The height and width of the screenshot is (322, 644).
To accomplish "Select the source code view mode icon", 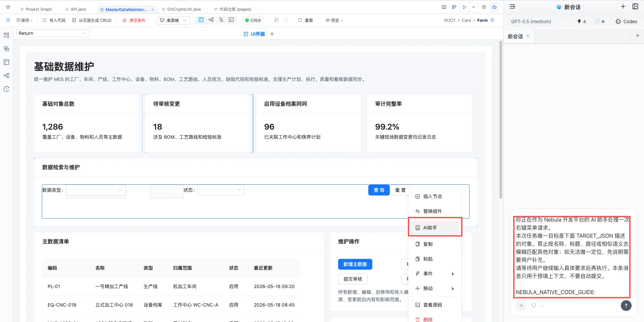I will pos(231,20).
